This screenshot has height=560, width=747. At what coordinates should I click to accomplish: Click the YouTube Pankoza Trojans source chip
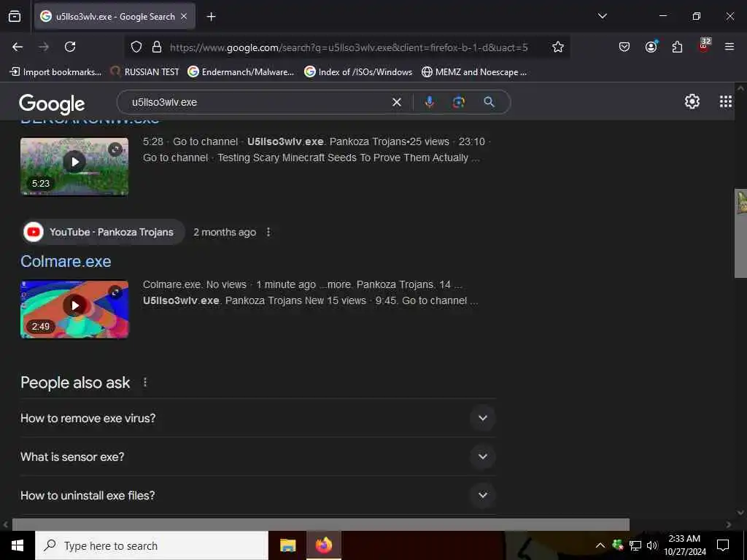click(104, 232)
